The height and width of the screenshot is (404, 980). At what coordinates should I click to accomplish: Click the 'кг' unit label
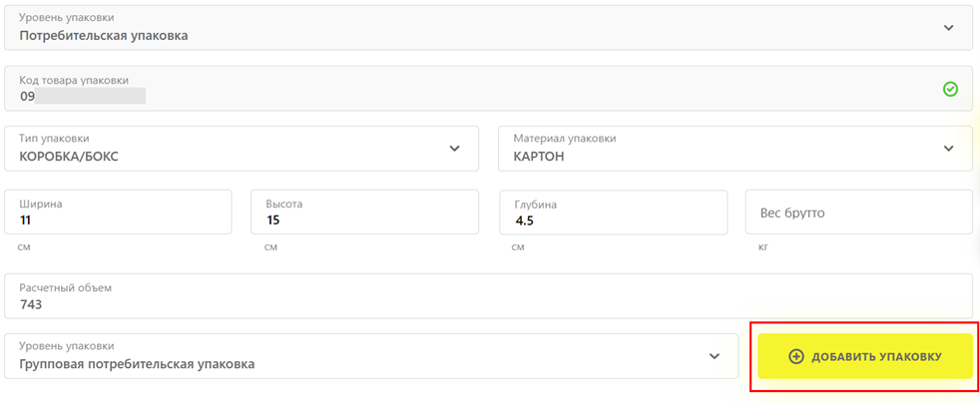click(763, 248)
